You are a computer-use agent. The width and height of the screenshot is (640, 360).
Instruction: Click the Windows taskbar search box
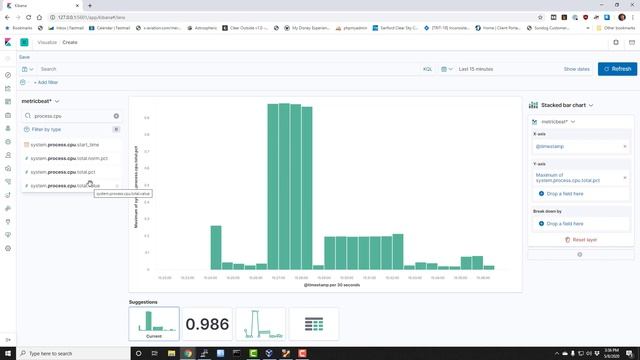[73, 353]
